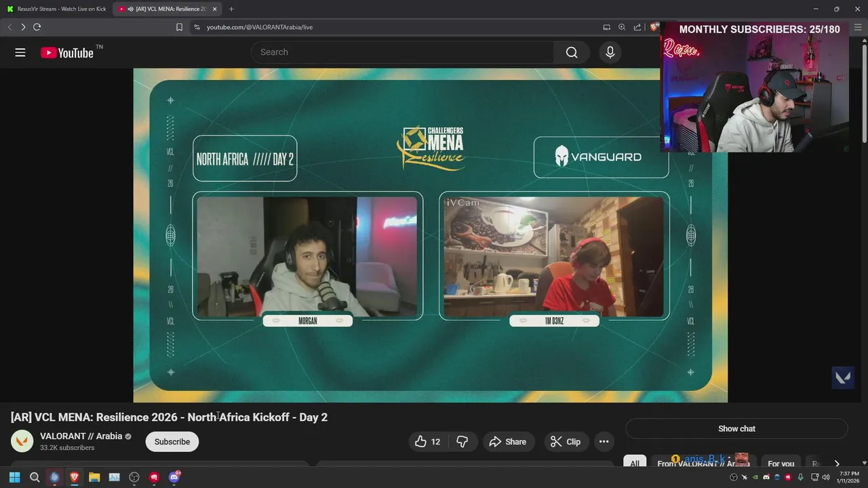The image size is (868, 488).
Task: Zoom page using magnifier icon in address bar
Action: (x=622, y=27)
